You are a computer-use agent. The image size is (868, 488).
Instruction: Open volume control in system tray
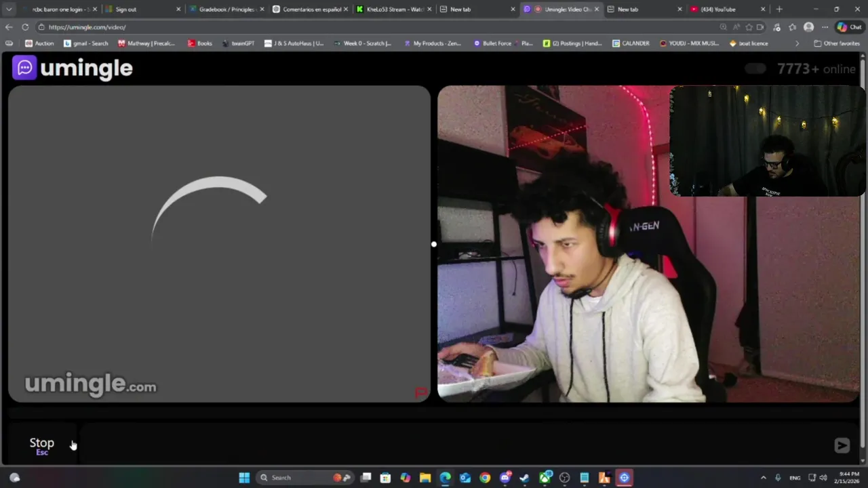pos(823,478)
